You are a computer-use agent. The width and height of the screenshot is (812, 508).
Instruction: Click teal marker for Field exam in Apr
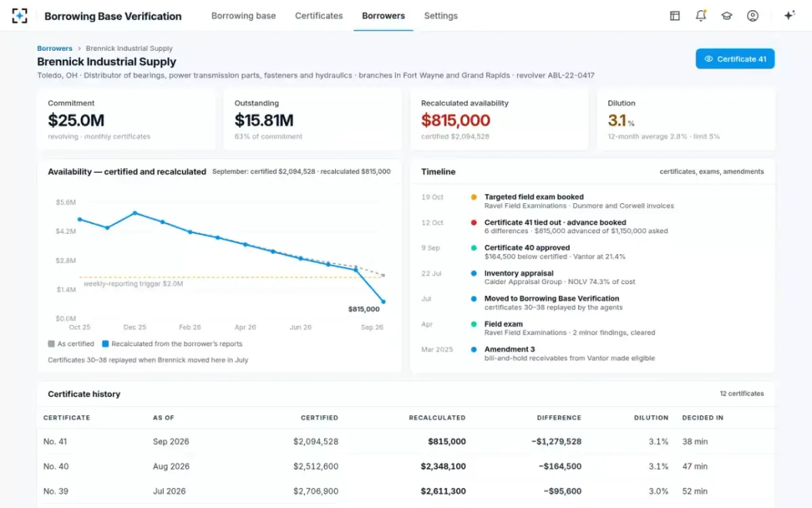474,324
